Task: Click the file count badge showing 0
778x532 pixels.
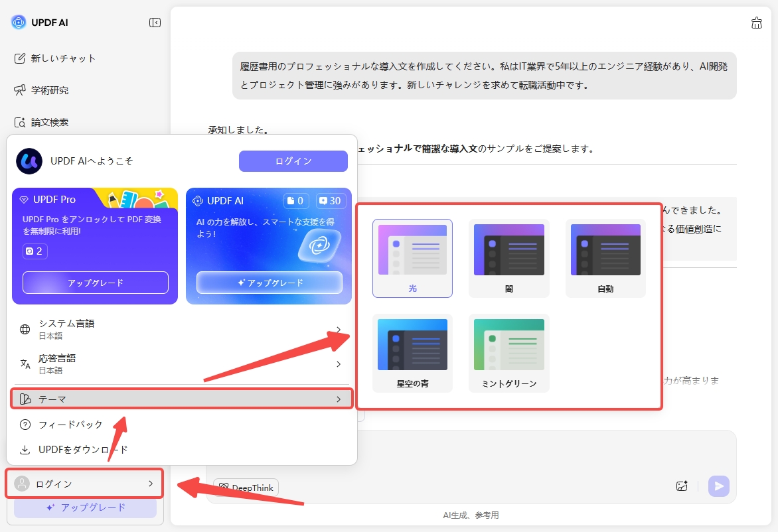Action: [x=295, y=201]
